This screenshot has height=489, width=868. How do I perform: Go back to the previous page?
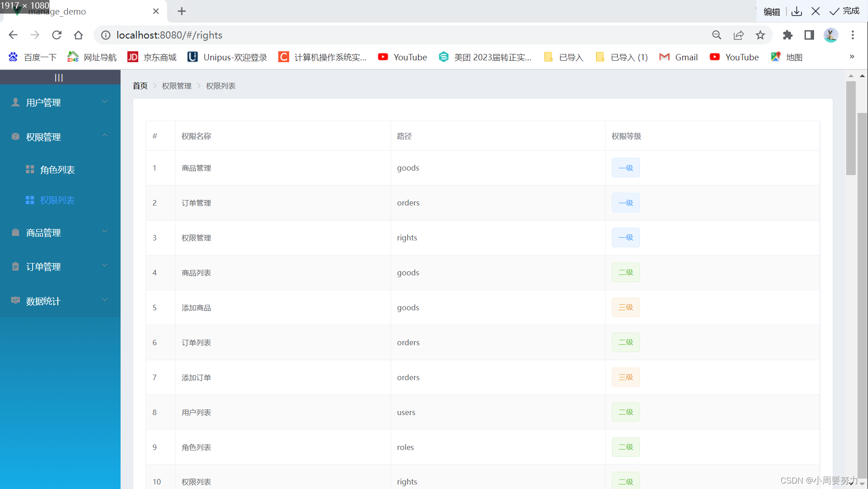coord(13,35)
